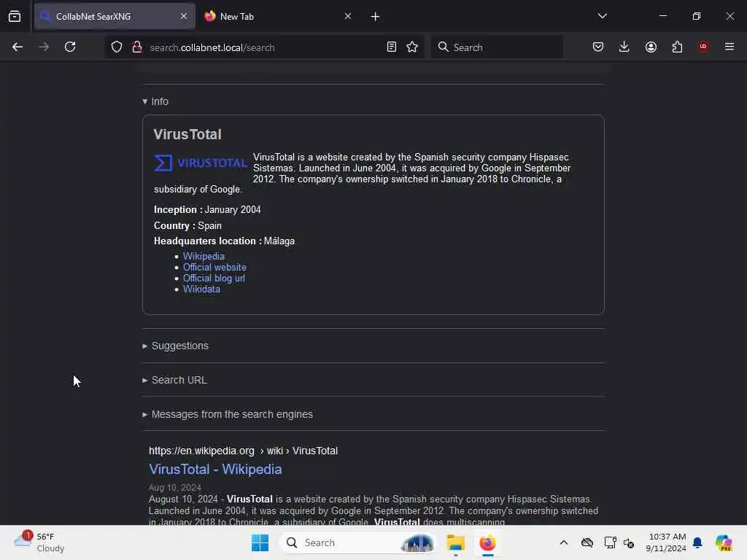Image resolution: width=747 pixels, height=560 pixels.
Task: Open the Pocket save icon
Action: 598,47
